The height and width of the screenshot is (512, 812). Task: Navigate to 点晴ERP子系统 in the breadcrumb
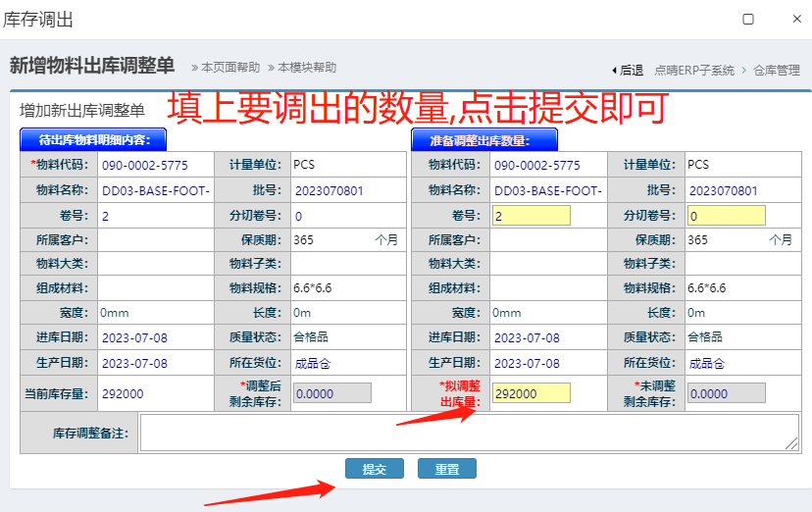(x=694, y=70)
